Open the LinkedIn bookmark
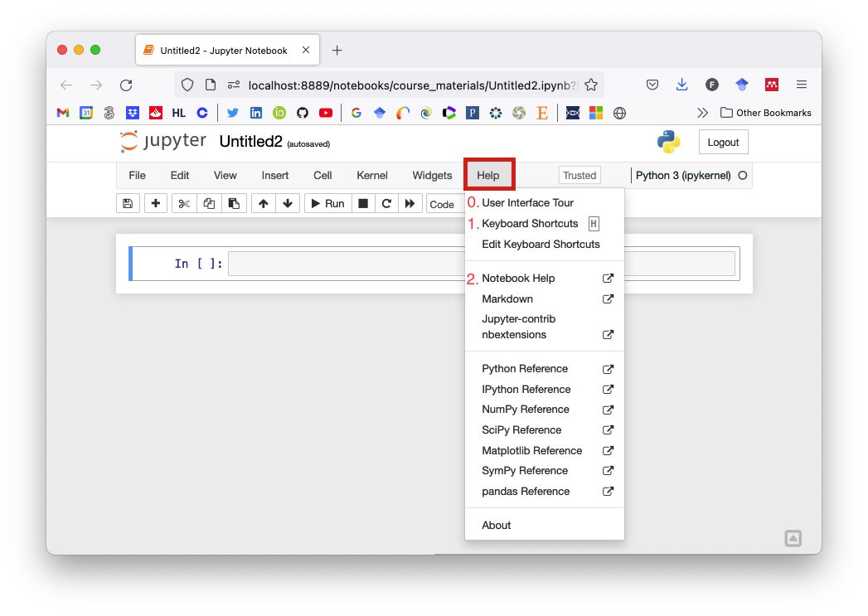The height and width of the screenshot is (616, 868). 255,113
